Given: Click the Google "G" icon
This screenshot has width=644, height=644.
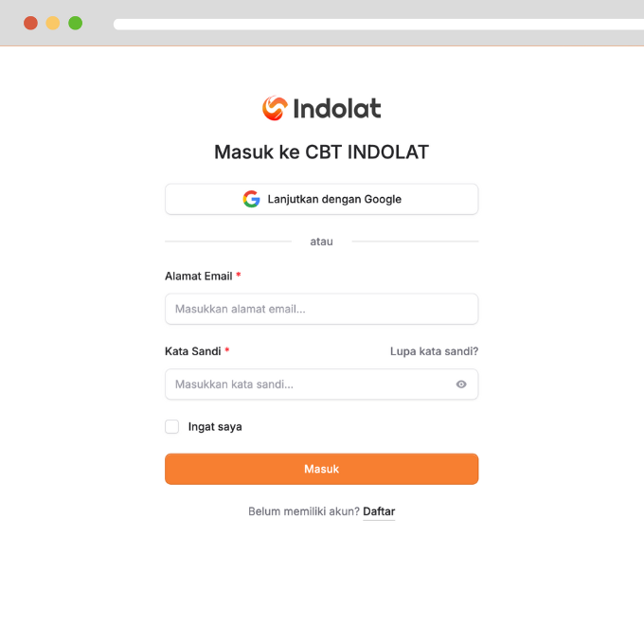Looking at the screenshot, I should point(251,199).
